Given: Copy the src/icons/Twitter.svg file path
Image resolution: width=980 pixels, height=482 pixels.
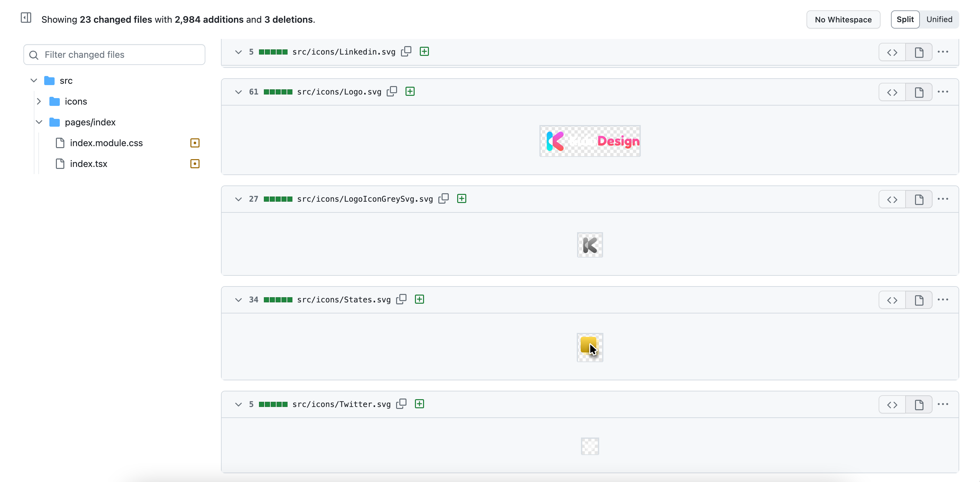Looking at the screenshot, I should pos(401,404).
